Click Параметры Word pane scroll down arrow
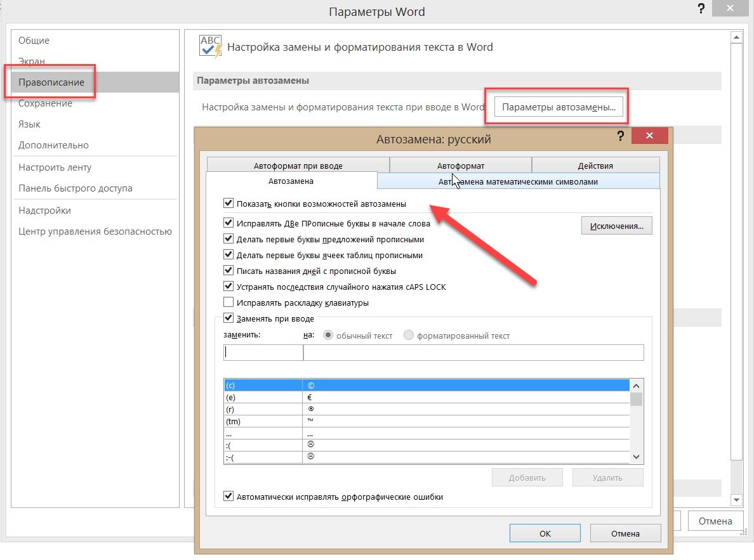 (736, 500)
